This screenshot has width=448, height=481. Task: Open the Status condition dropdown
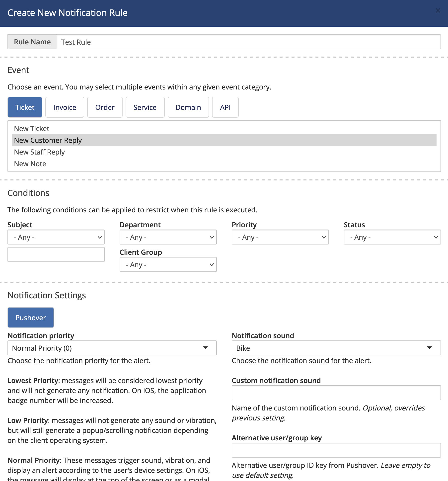392,237
